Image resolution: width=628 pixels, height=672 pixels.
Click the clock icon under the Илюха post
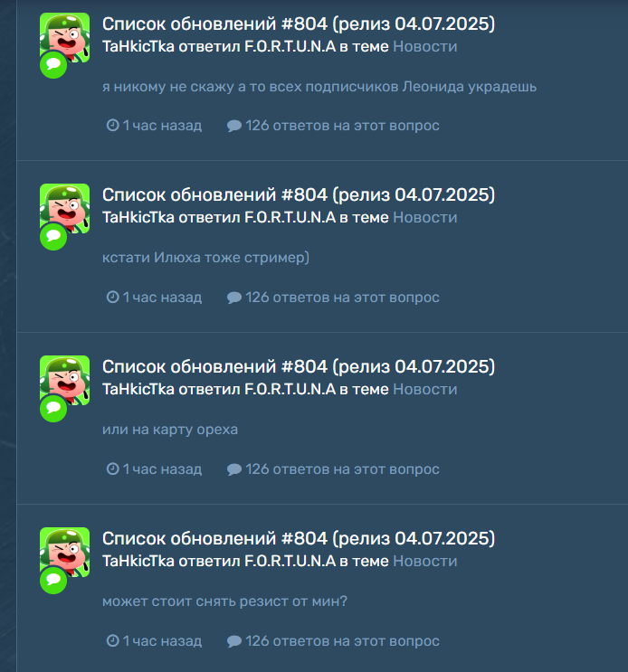click(x=113, y=298)
